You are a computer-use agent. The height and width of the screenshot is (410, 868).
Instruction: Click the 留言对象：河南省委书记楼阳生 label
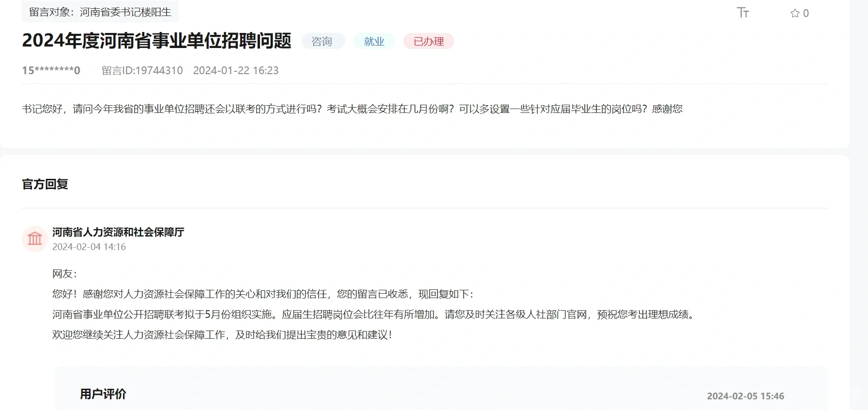(x=100, y=12)
